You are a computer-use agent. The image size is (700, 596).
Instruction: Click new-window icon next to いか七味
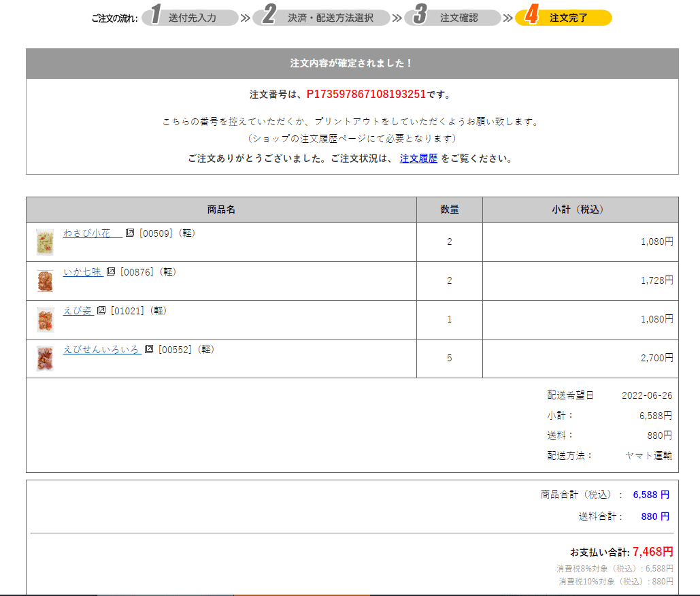[x=111, y=272]
